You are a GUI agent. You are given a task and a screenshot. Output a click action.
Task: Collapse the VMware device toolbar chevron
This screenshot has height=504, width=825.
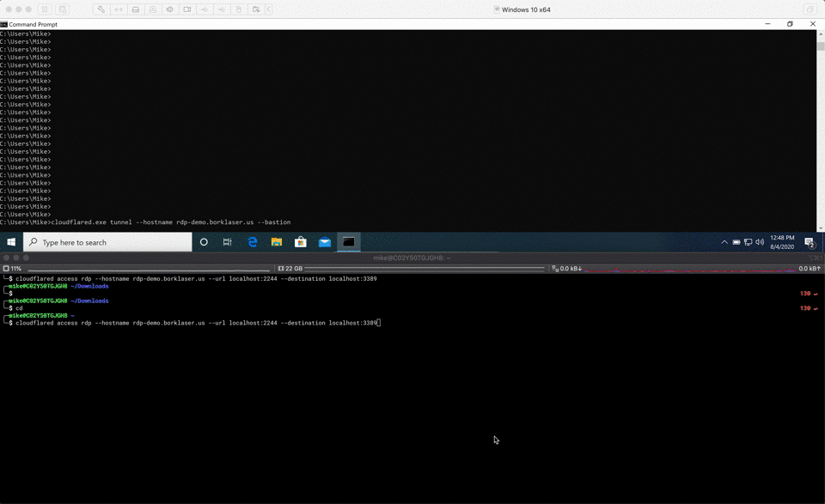(x=269, y=9)
